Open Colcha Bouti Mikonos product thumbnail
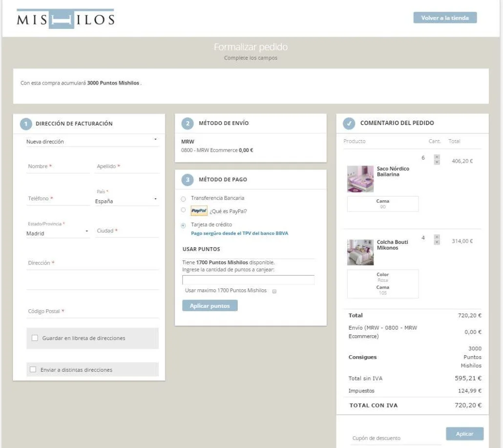Image resolution: width=503 pixels, height=448 pixels. pyautogui.click(x=360, y=252)
